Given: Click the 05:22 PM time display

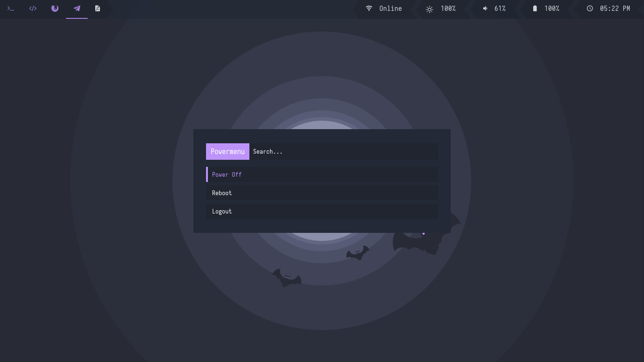Looking at the screenshot, I should [x=615, y=8].
